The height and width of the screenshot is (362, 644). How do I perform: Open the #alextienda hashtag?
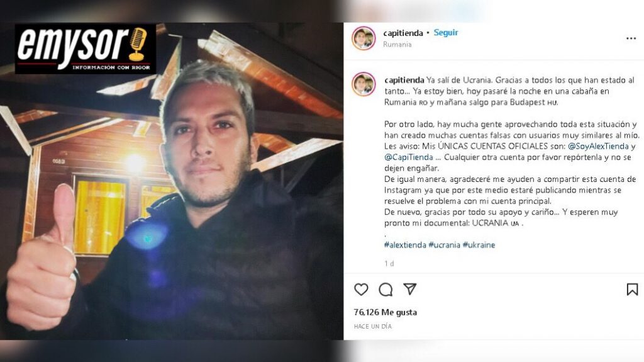coord(405,245)
